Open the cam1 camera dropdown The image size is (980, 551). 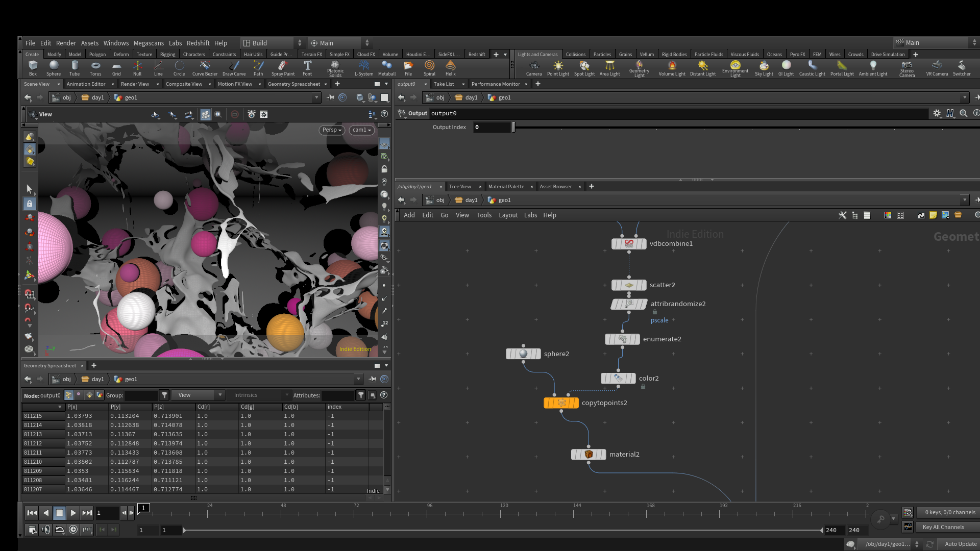pos(362,130)
